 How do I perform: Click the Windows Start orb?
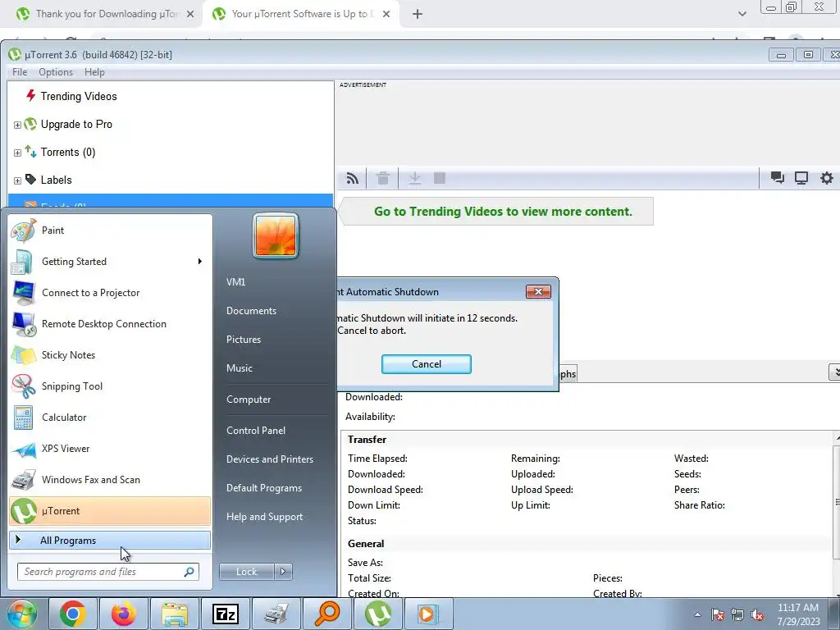(x=21, y=614)
